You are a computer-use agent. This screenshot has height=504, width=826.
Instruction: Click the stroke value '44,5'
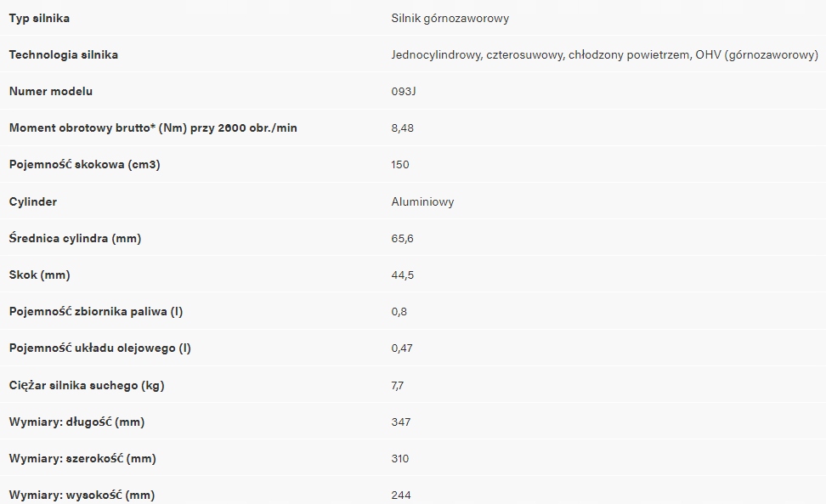click(x=402, y=275)
